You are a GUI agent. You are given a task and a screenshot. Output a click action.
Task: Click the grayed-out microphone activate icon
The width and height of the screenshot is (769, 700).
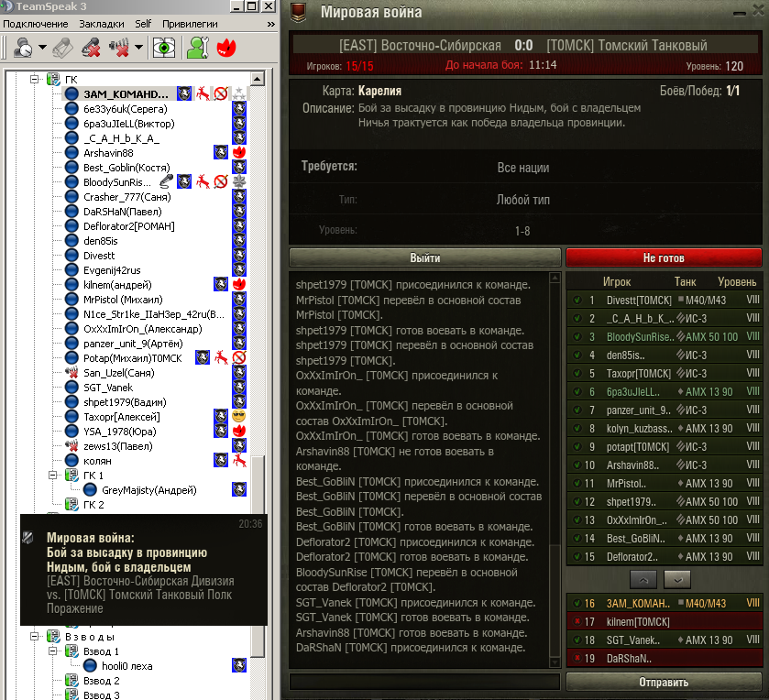point(63,48)
